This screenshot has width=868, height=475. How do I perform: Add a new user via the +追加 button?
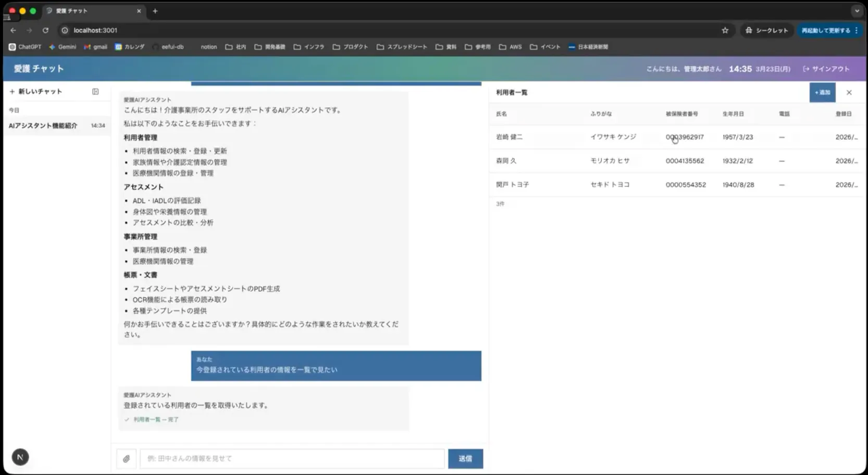[x=823, y=92]
